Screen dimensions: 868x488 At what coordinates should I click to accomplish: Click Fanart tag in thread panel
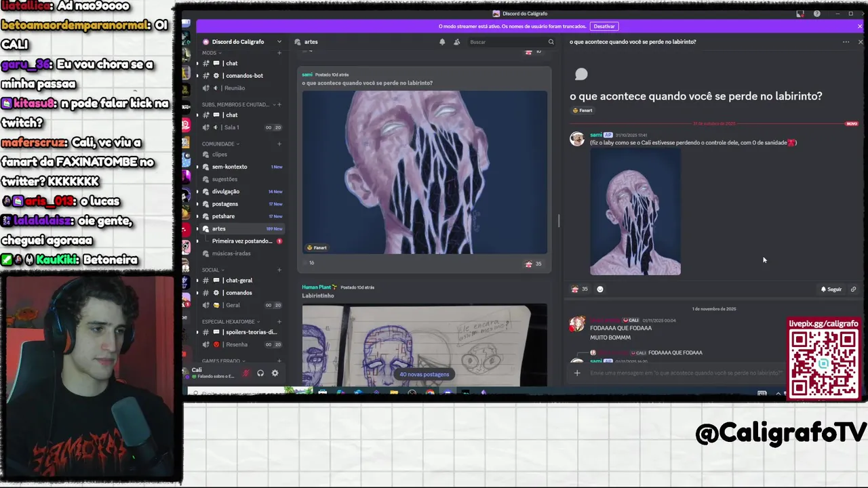click(583, 110)
